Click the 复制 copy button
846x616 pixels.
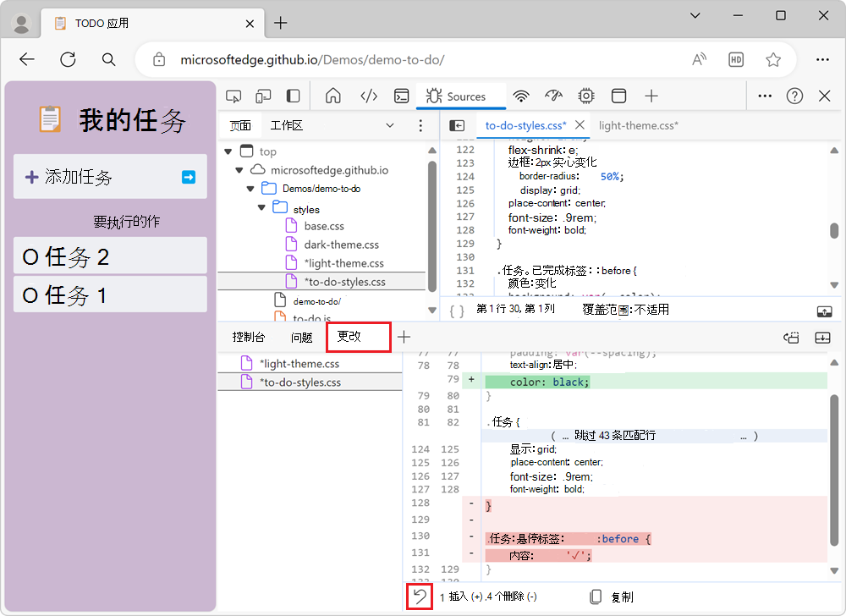[x=612, y=597]
